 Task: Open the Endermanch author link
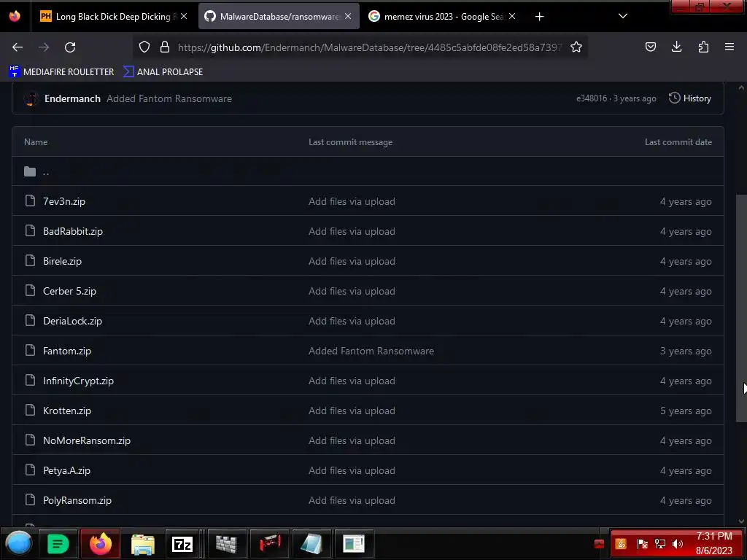pos(72,98)
